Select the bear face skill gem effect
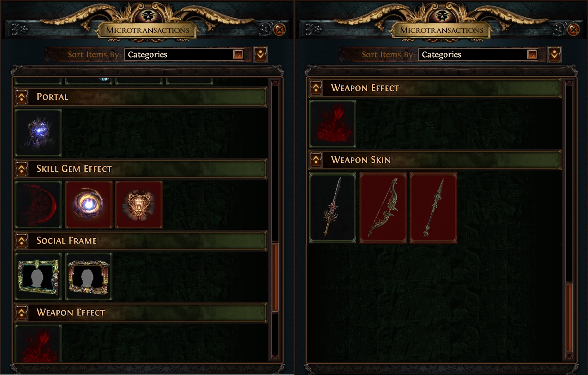Screen dimensions: 588x375 [139, 205]
